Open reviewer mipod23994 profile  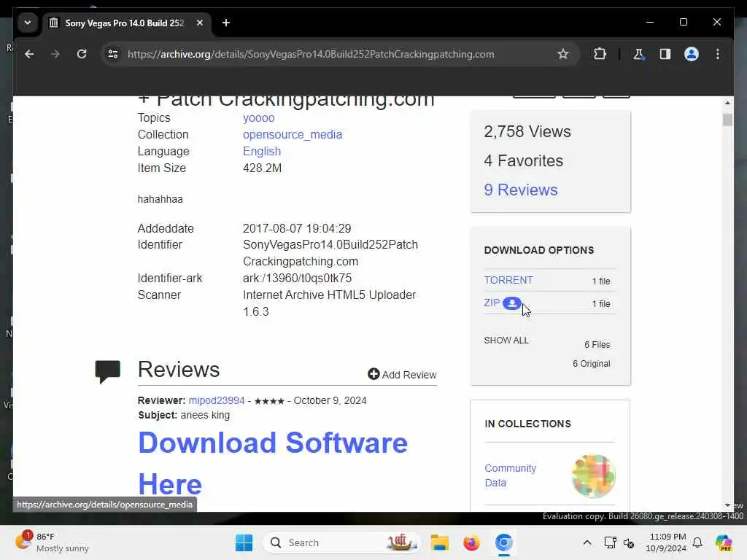217,400
